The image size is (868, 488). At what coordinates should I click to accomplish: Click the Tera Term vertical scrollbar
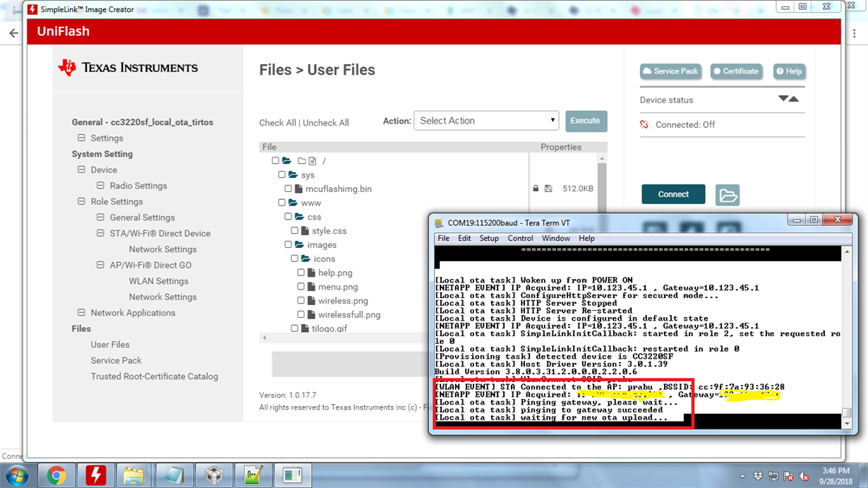(x=847, y=336)
